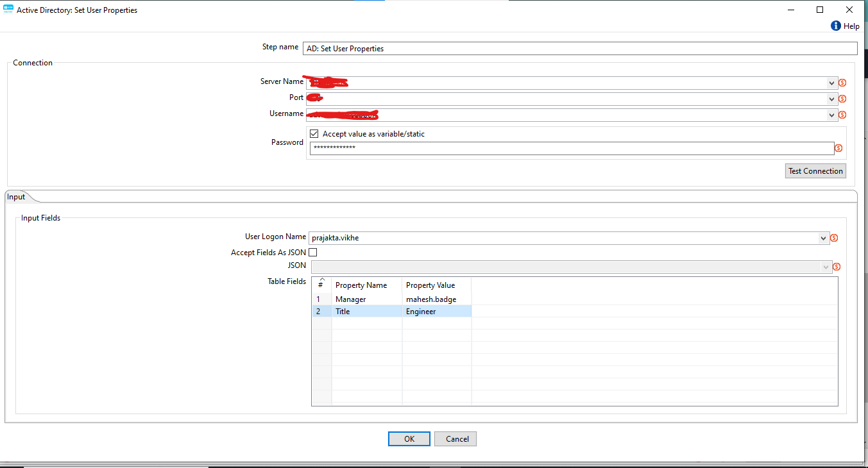
Task: Confirm with the OK button
Action: (x=409, y=439)
